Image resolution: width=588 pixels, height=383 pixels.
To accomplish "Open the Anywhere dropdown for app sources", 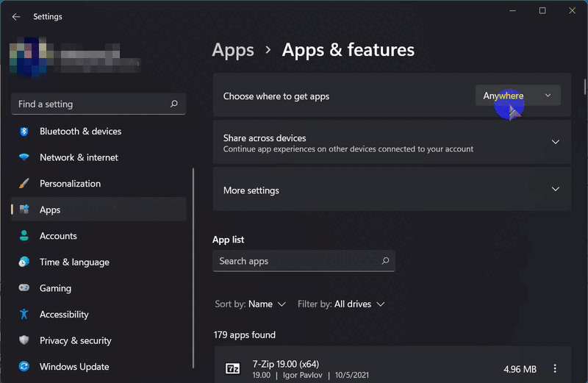I will click(517, 96).
